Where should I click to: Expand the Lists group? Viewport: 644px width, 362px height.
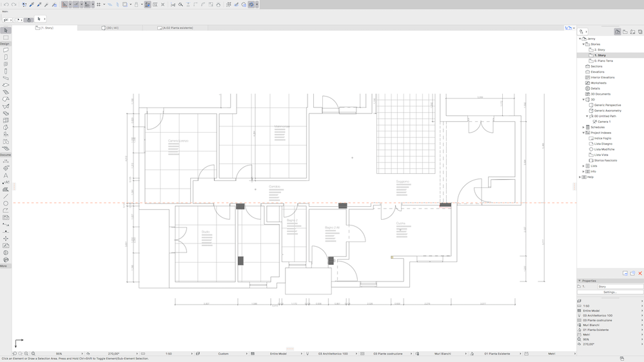click(583, 166)
